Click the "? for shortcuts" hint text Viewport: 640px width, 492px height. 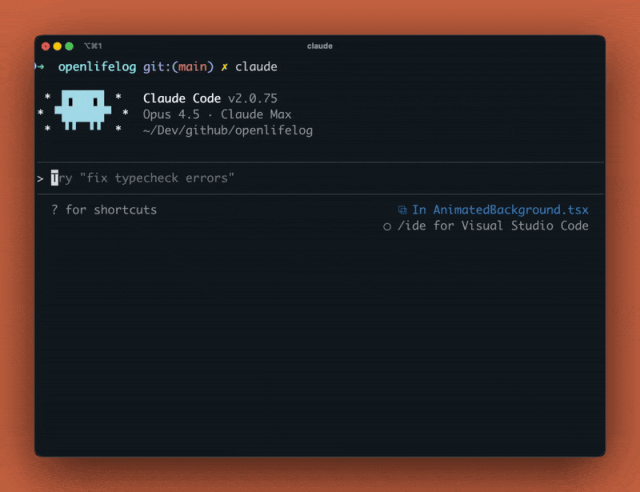tap(104, 210)
